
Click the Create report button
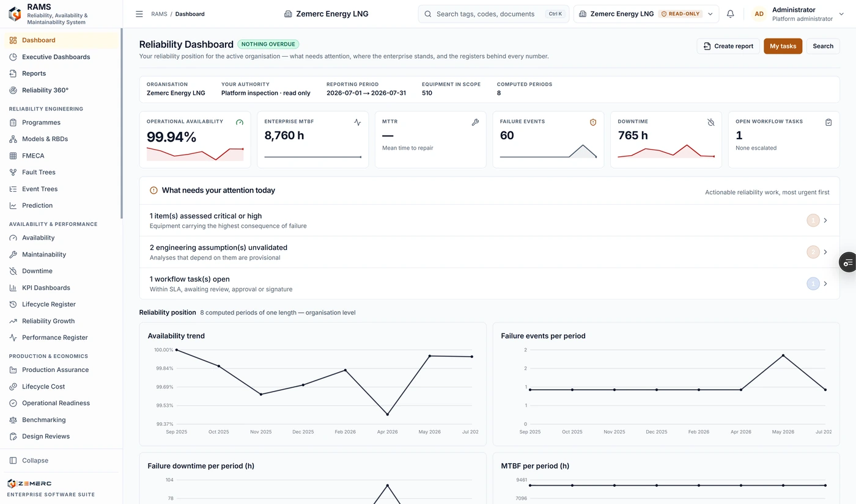728,46
